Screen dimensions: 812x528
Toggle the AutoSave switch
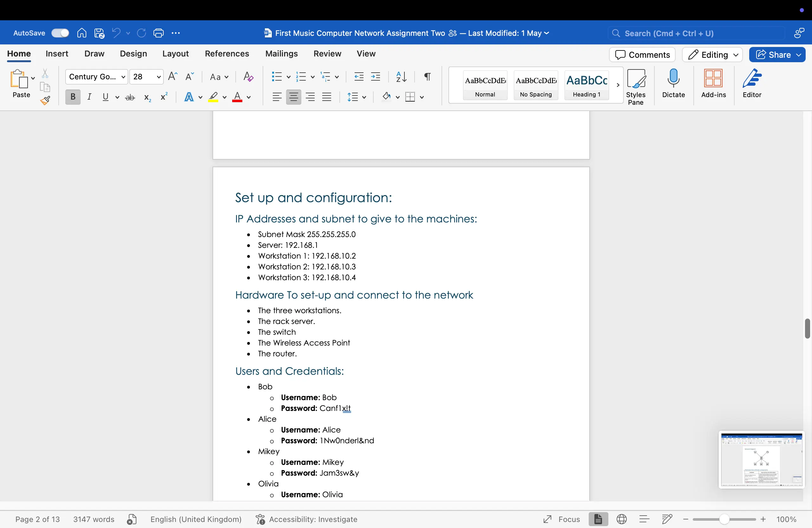[60, 33]
